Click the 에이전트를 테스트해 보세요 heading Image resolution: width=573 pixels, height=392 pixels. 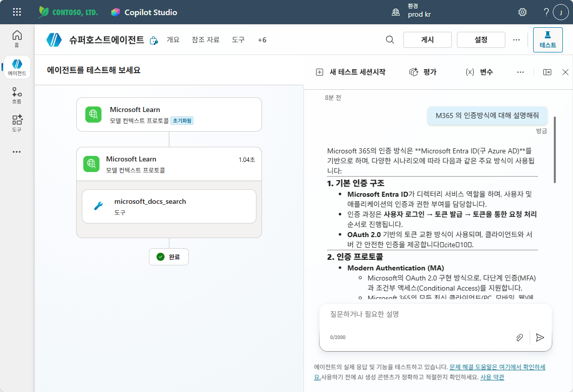[x=93, y=70]
